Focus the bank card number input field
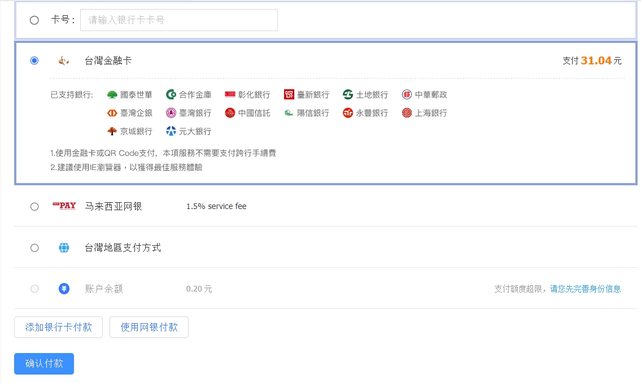Viewport: 641px width, 383px height. click(179, 20)
